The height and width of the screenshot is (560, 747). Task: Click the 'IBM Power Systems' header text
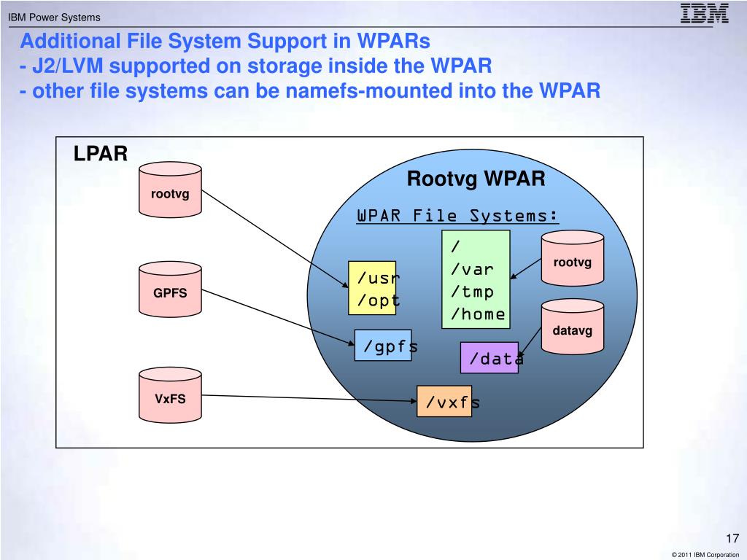pyautogui.click(x=54, y=17)
